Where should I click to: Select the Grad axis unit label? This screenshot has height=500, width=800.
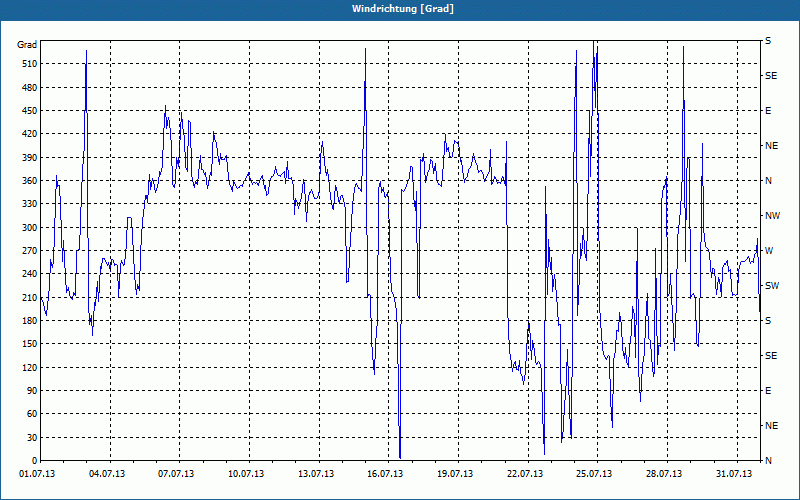(27, 45)
